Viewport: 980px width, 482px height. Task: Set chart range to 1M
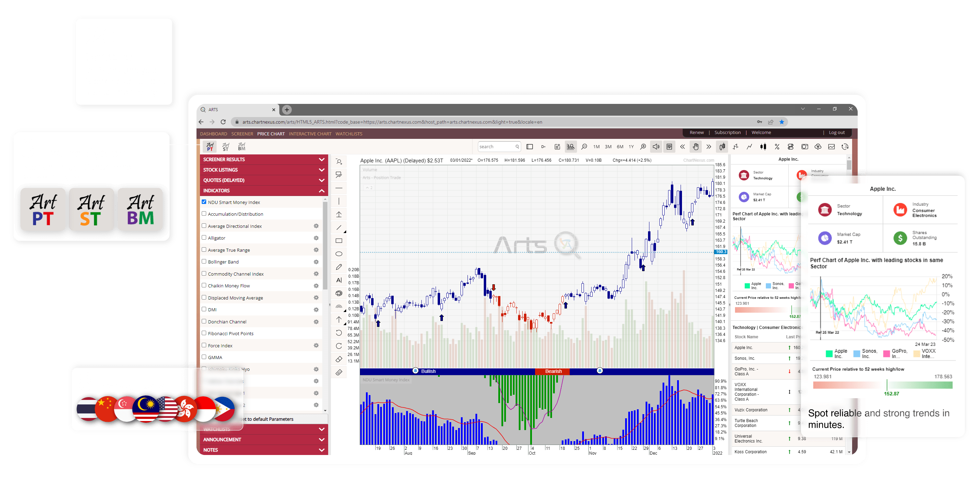click(596, 147)
